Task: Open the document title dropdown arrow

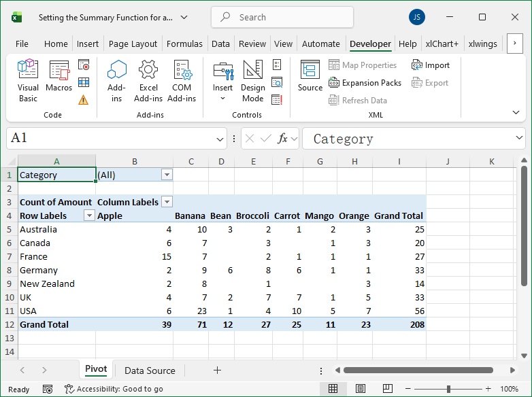Action: click(x=184, y=17)
